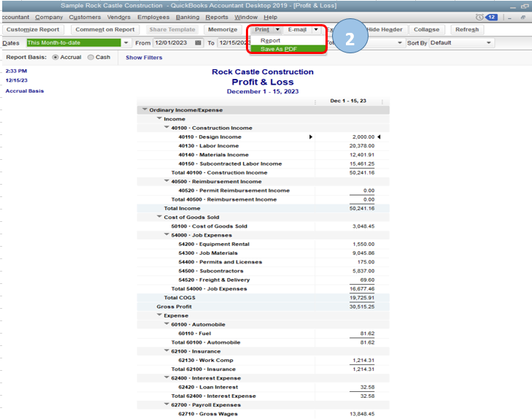Image resolution: width=532 pixels, height=419 pixels.
Task: Click the 62710 Gross Wages amount 13,848.45
Action: click(x=362, y=414)
